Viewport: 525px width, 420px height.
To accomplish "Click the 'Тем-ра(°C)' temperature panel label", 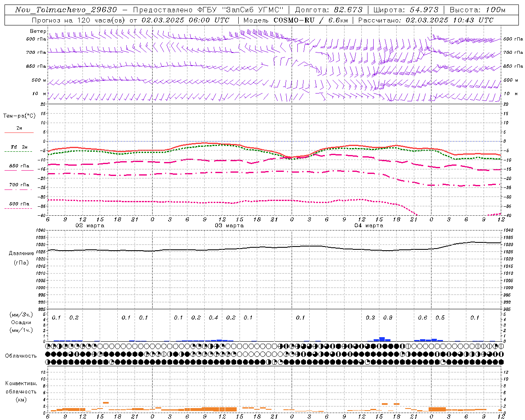I will (19, 116).
